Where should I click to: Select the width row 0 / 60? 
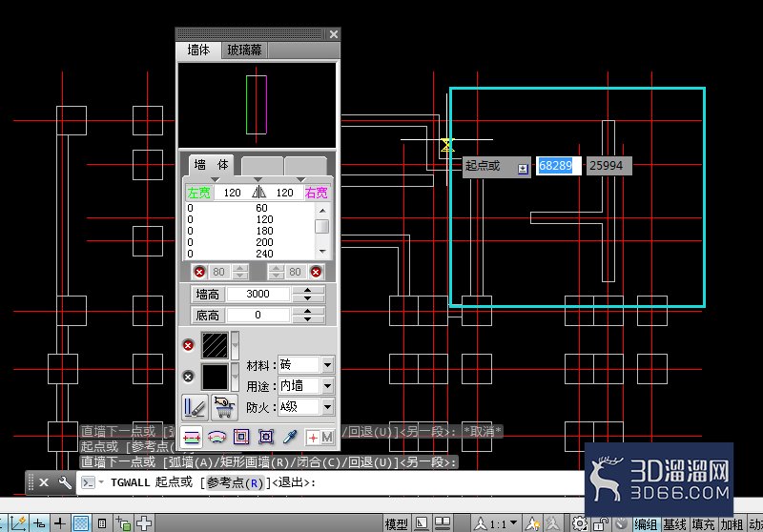click(x=250, y=208)
